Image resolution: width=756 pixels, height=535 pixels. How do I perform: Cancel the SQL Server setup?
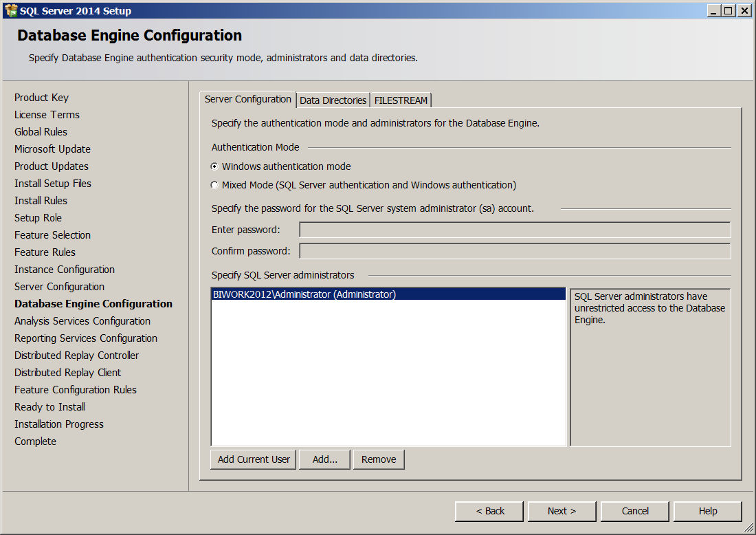click(x=635, y=511)
